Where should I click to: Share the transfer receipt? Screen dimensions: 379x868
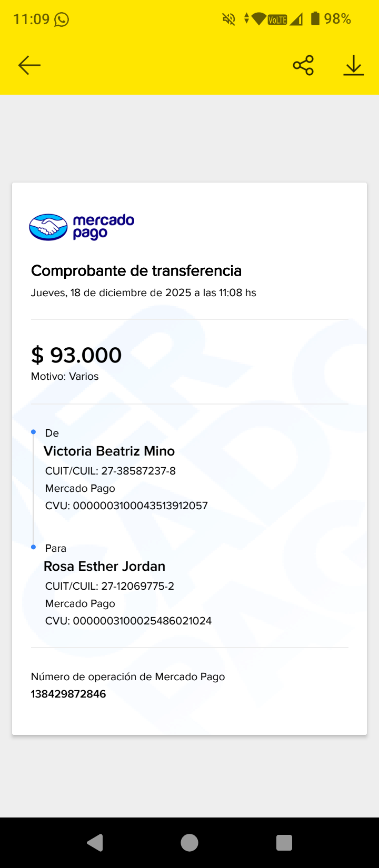pyautogui.click(x=303, y=65)
